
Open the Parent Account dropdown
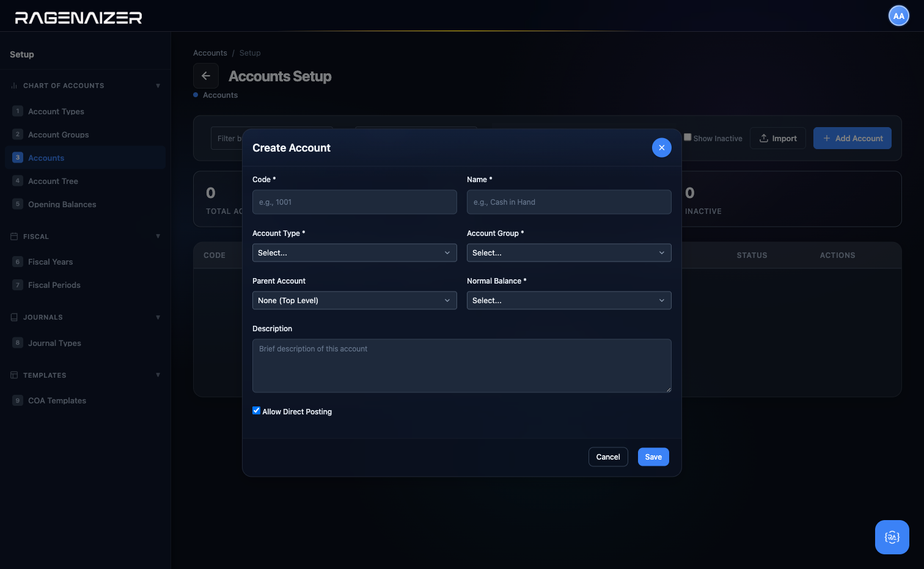tap(354, 301)
